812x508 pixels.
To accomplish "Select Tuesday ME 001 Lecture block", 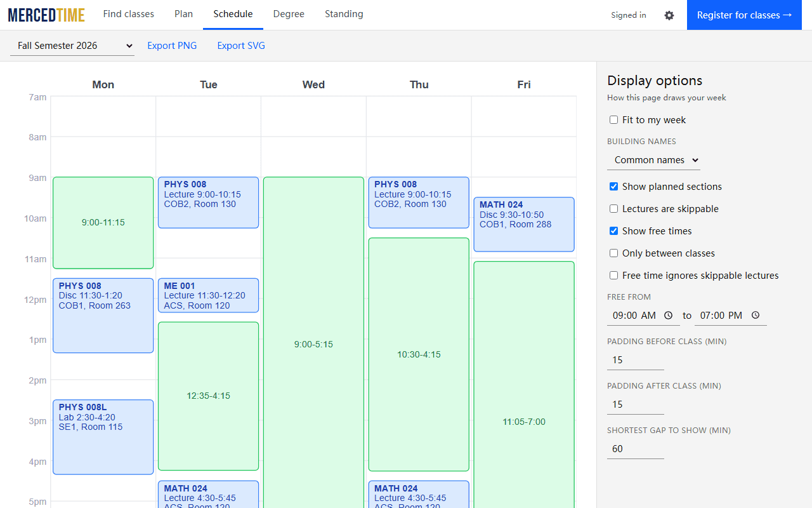I will tap(209, 295).
